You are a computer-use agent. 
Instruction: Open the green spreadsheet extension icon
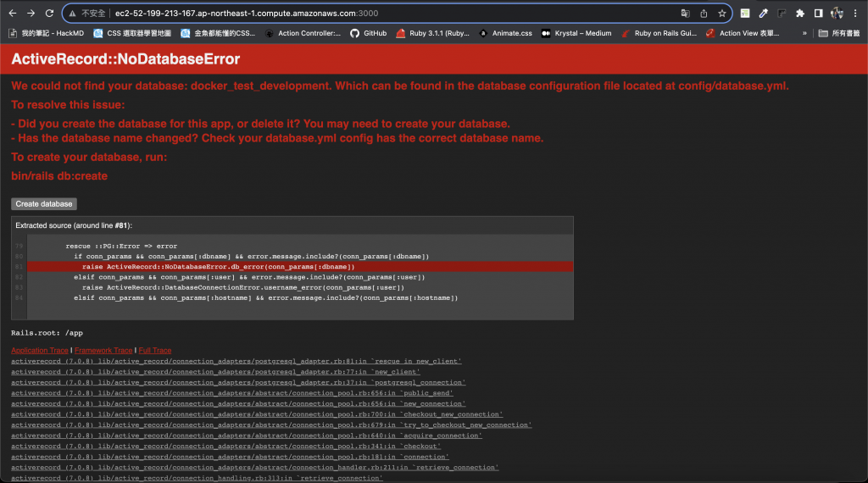tap(745, 14)
